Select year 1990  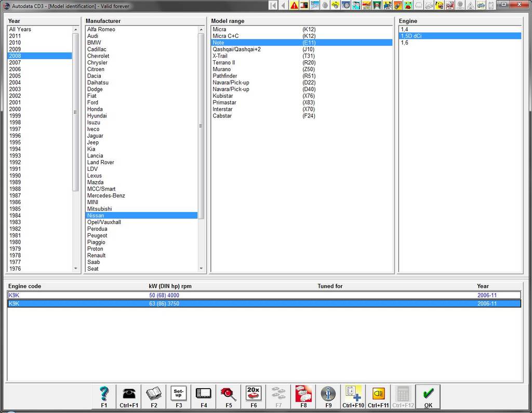pos(39,176)
